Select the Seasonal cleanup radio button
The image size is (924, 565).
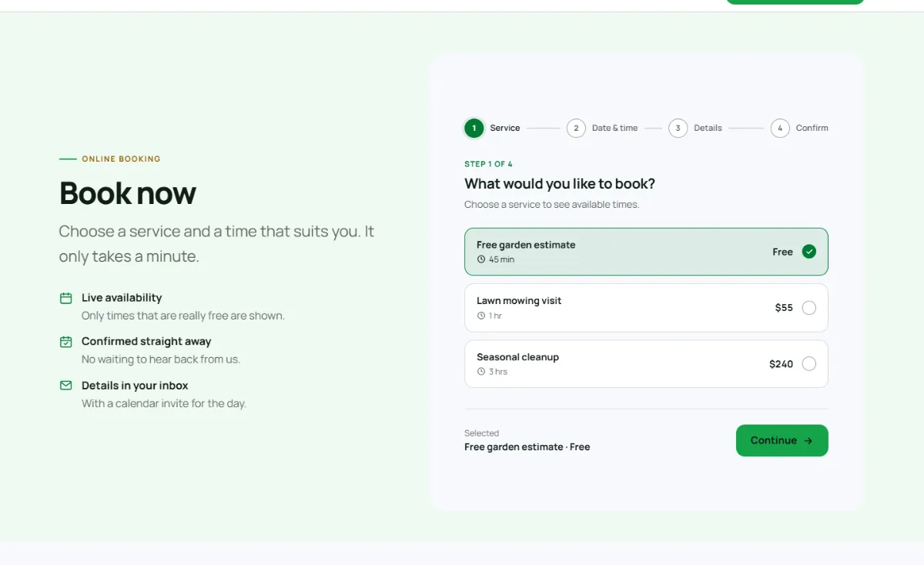pyautogui.click(x=808, y=364)
